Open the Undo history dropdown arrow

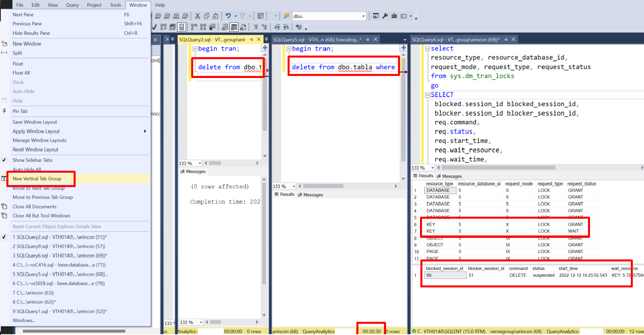(x=236, y=16)
